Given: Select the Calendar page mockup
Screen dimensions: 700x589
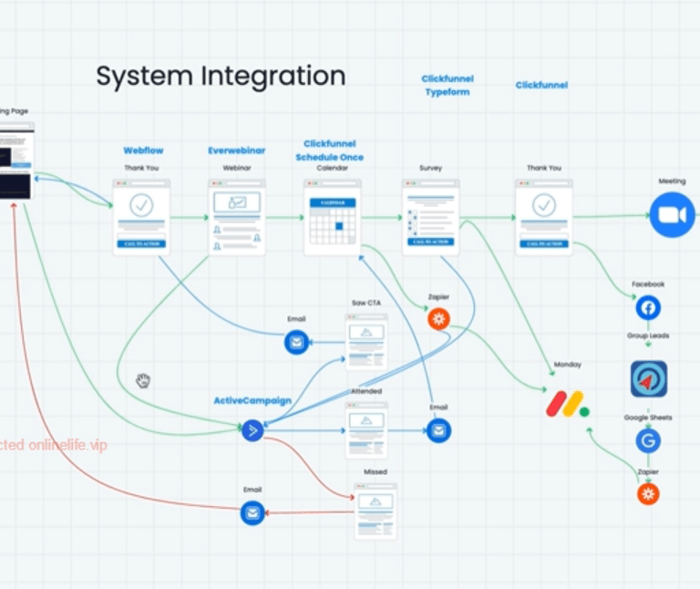Looking at the screenshot, I should (332, 218).
